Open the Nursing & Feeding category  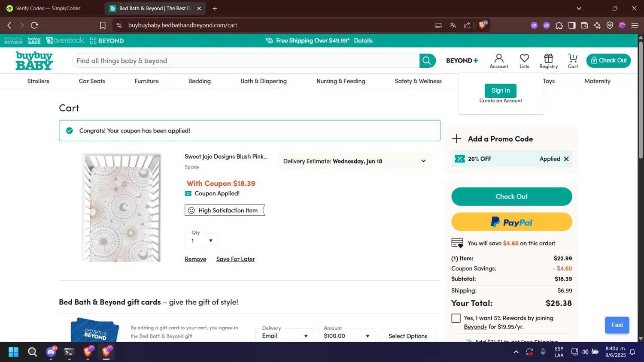coord(341,81)
